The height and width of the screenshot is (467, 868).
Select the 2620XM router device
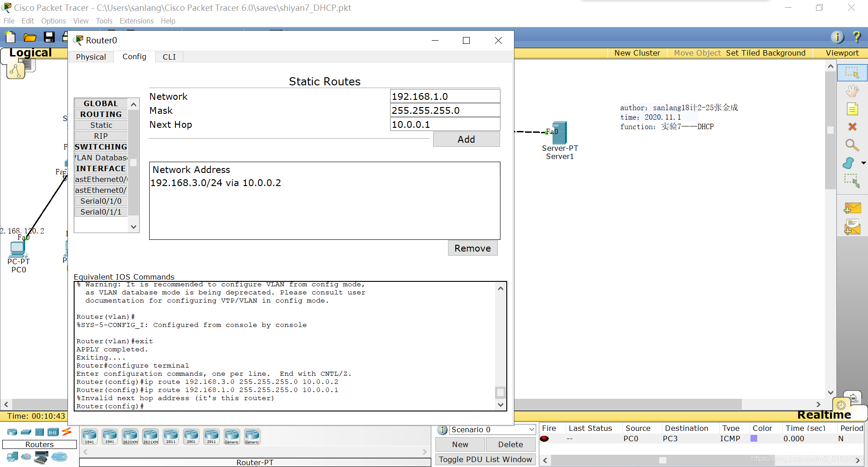tap(130, 436)
